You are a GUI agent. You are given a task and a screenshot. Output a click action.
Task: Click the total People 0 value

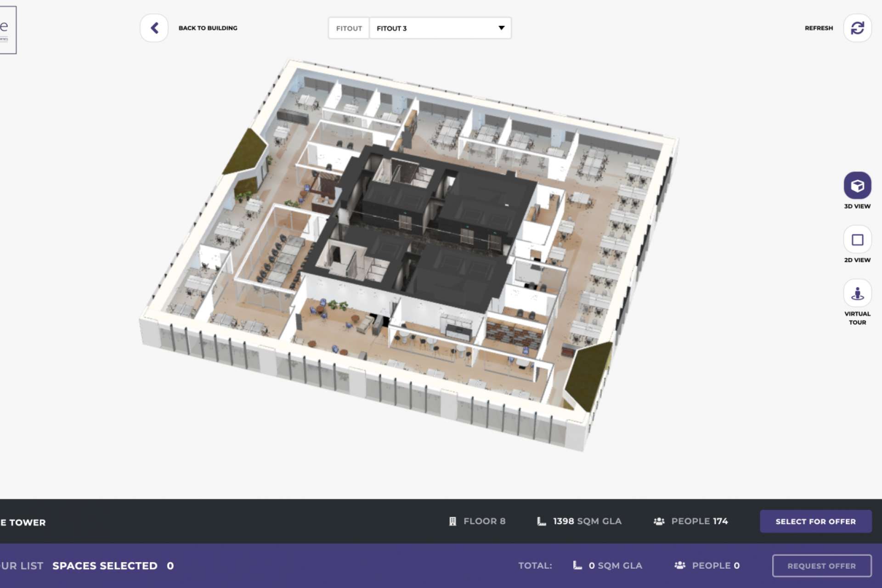pos(716,566)
